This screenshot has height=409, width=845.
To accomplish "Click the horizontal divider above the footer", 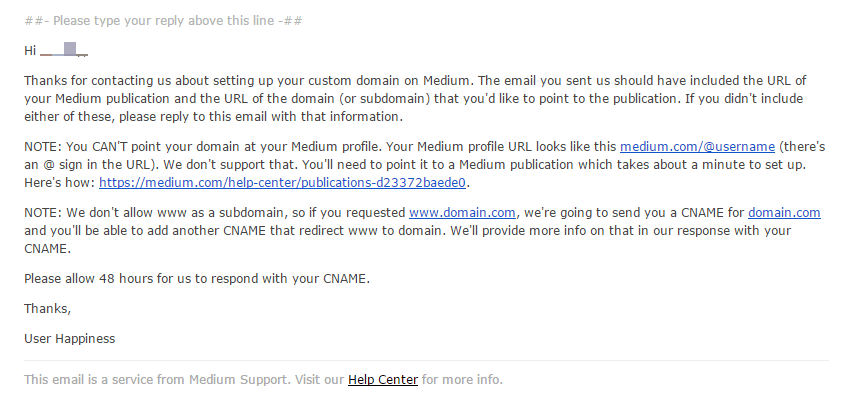I will (426, 360).
